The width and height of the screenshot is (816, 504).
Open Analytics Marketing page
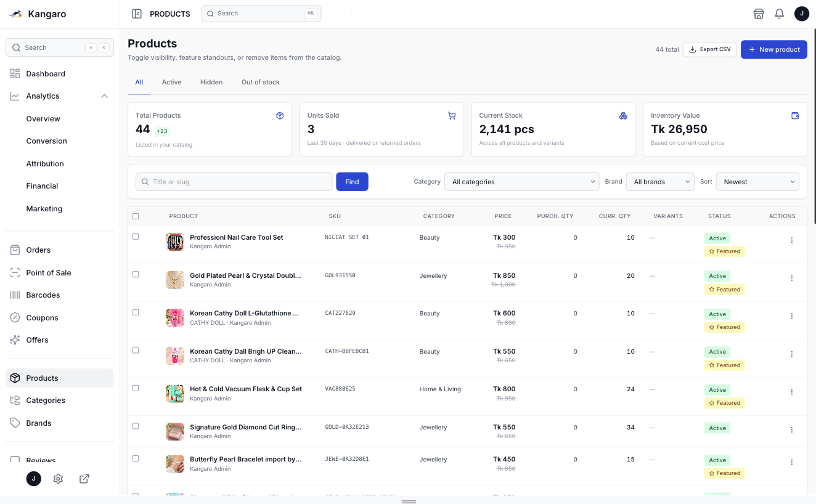[x=44, y=208]
